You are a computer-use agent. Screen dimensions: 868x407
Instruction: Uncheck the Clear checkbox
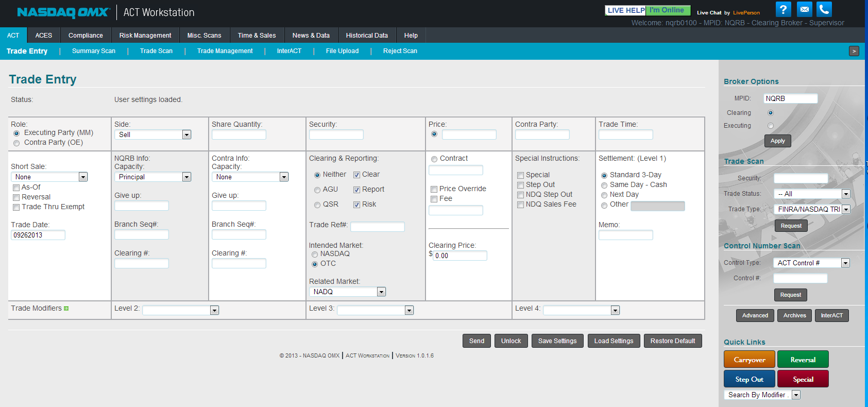point(356,175)
